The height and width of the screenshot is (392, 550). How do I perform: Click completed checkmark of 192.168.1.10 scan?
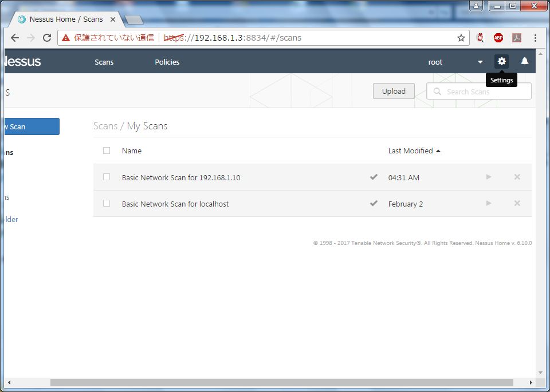click(374, 177)
